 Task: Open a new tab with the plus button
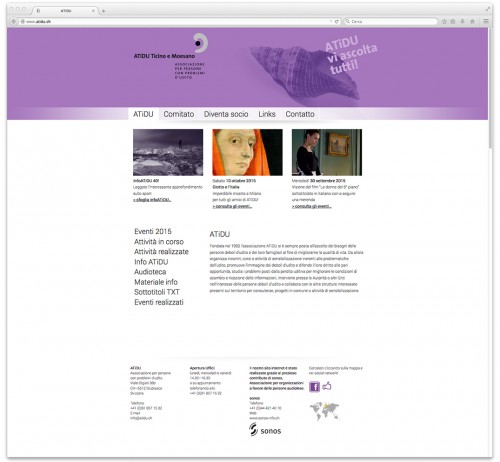(x=104, y=11)
